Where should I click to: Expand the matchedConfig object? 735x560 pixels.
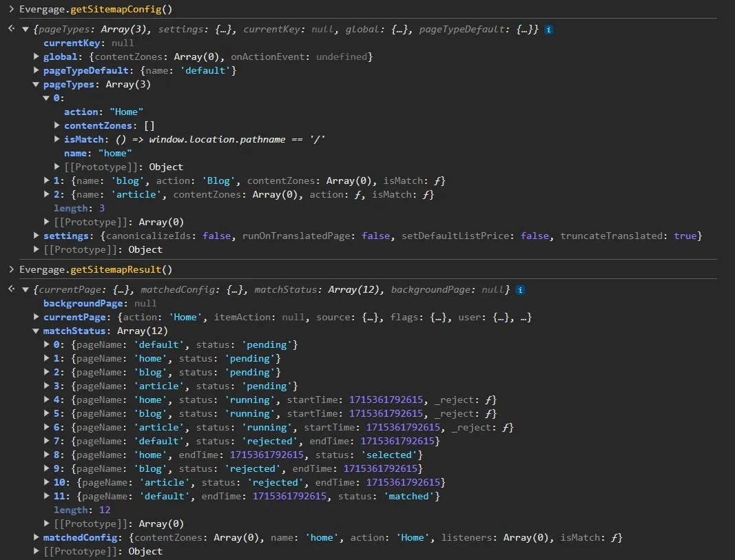click(37, 537)
